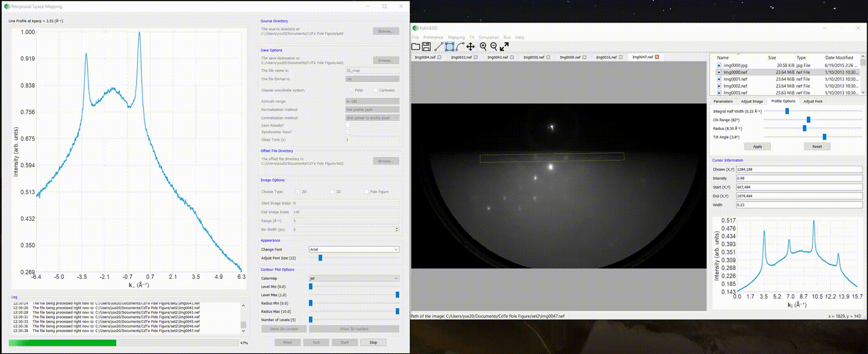The image size is (868, 354).
Task: Open the Change Font Arial dropdown
Action: click(354, 249)
